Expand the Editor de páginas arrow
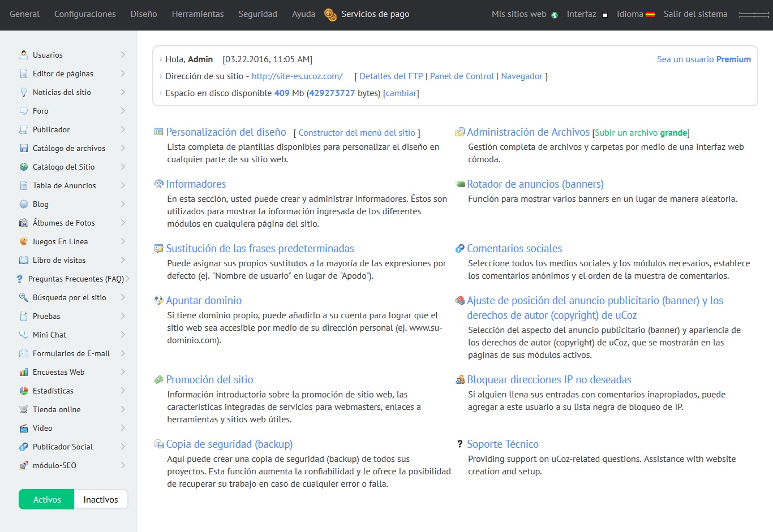 (x=123, y=73)
